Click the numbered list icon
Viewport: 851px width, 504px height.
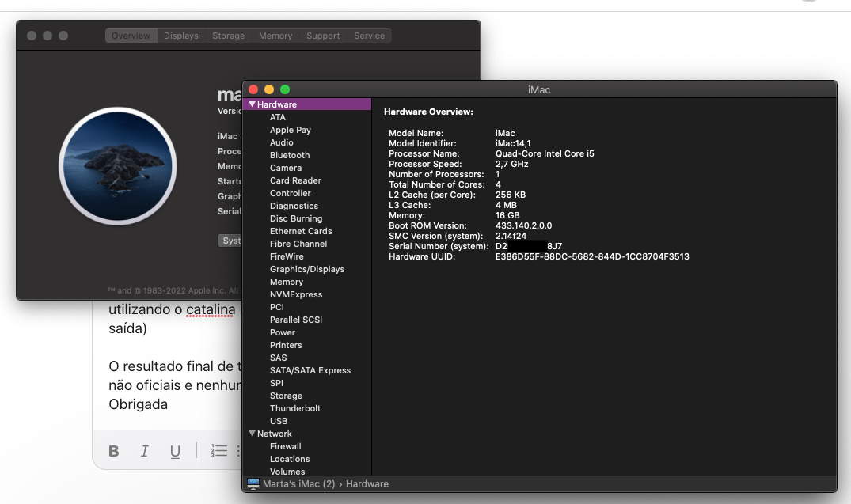coord(219,451)
